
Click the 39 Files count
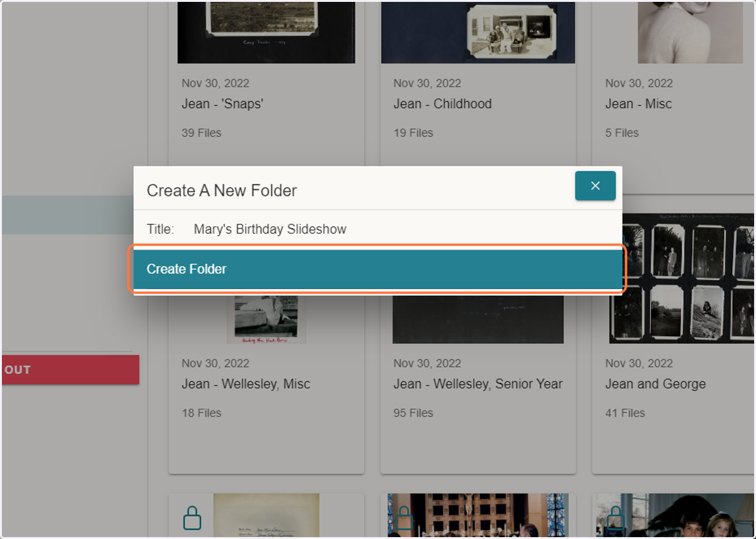(202, 133)
